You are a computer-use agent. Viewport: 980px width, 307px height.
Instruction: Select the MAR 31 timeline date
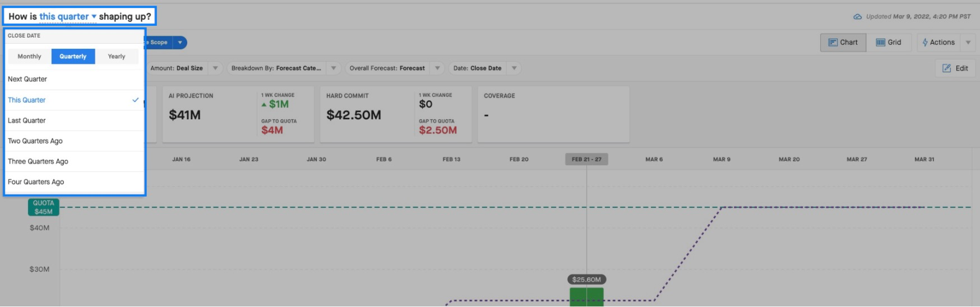coord(924,160)
